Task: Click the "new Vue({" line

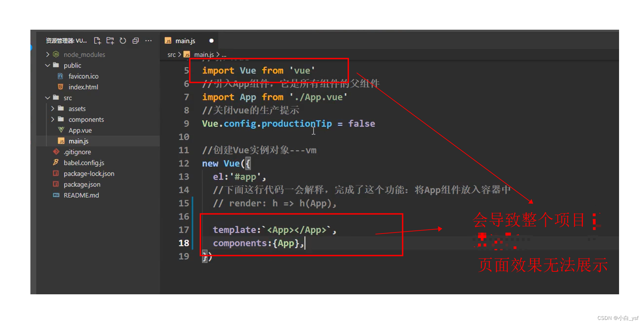Action: point(227,164)
